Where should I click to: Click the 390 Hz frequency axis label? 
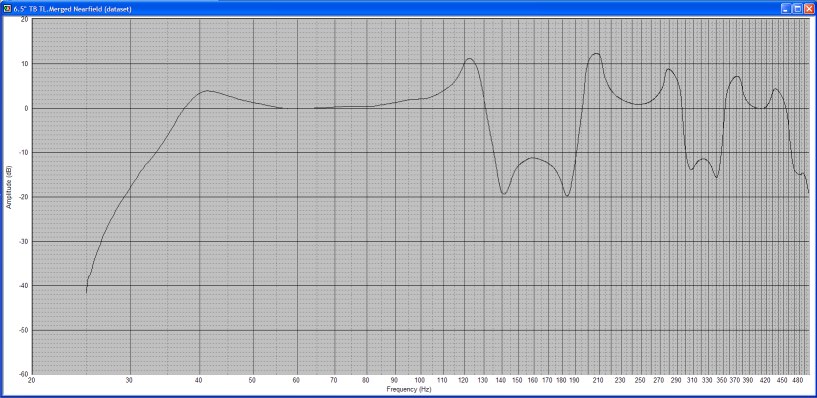(747, 380)
